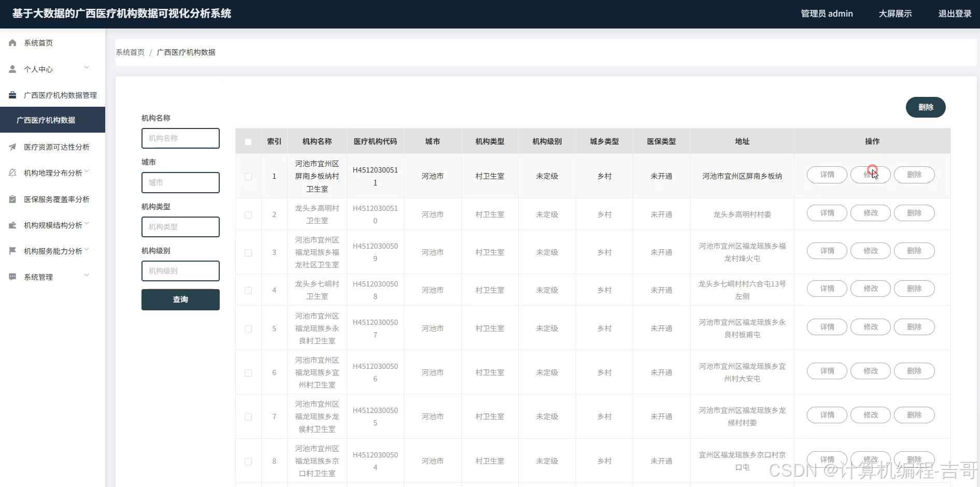This screenshot has height=487, width=980.
Task: Click the 查询 search button
Action: (180, 299)
